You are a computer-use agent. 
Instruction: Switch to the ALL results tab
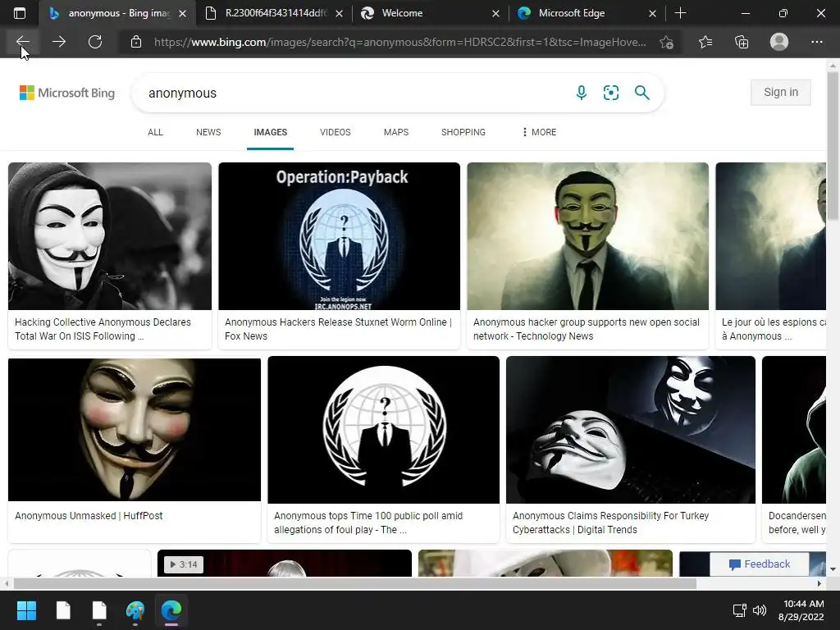[x=155, y=132]
